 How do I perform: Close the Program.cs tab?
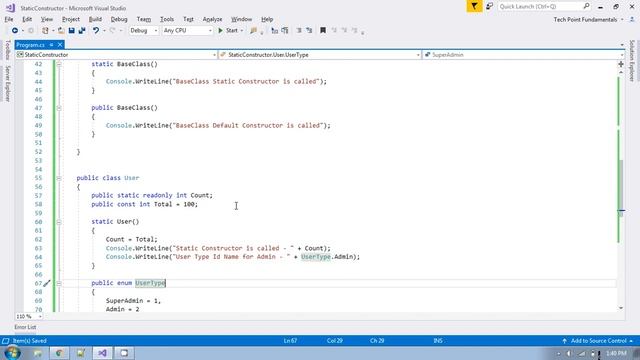[x=60, y=45]
